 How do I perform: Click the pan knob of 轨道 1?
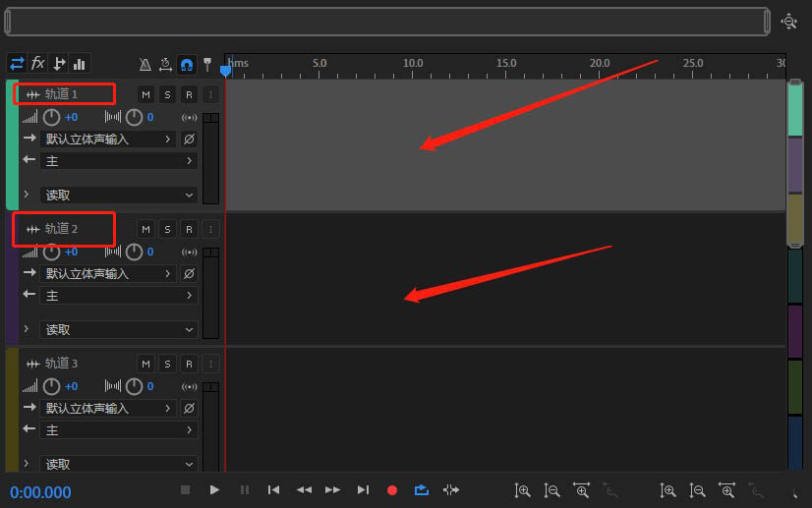click(134, 118)
